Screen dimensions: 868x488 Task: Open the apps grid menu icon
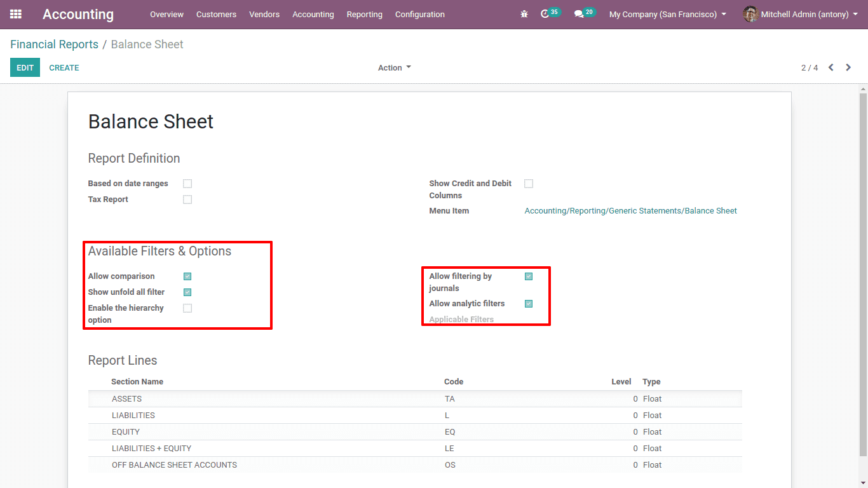coord(16,14)
